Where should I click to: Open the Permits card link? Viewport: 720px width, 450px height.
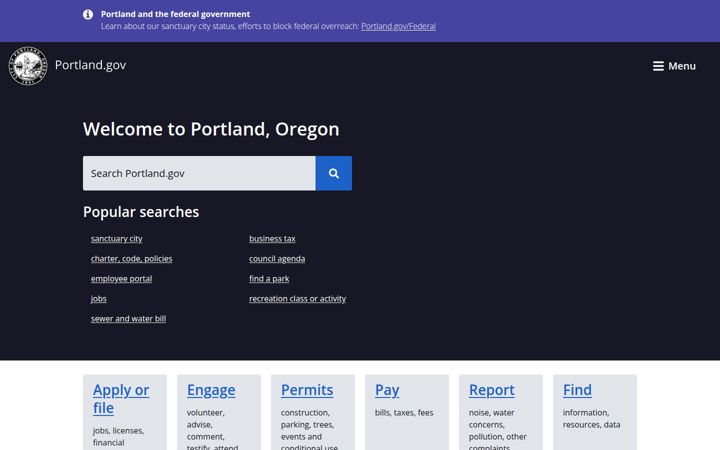[307, 390]
